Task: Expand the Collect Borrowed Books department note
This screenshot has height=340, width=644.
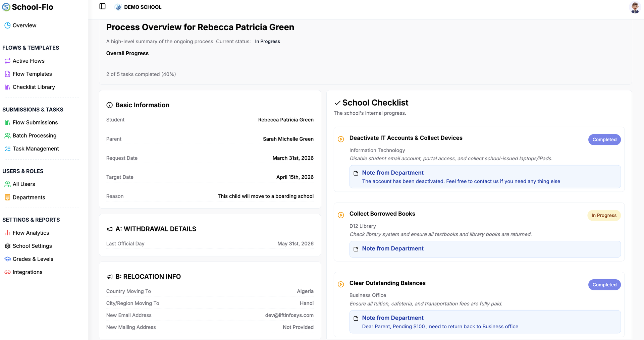Action: click(392, 248)
